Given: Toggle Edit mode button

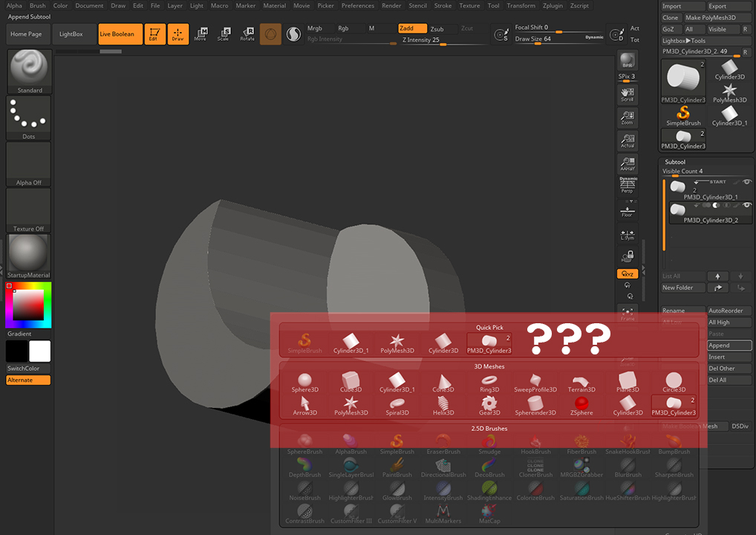Looking at the screenshot, I should click(154, 33).
